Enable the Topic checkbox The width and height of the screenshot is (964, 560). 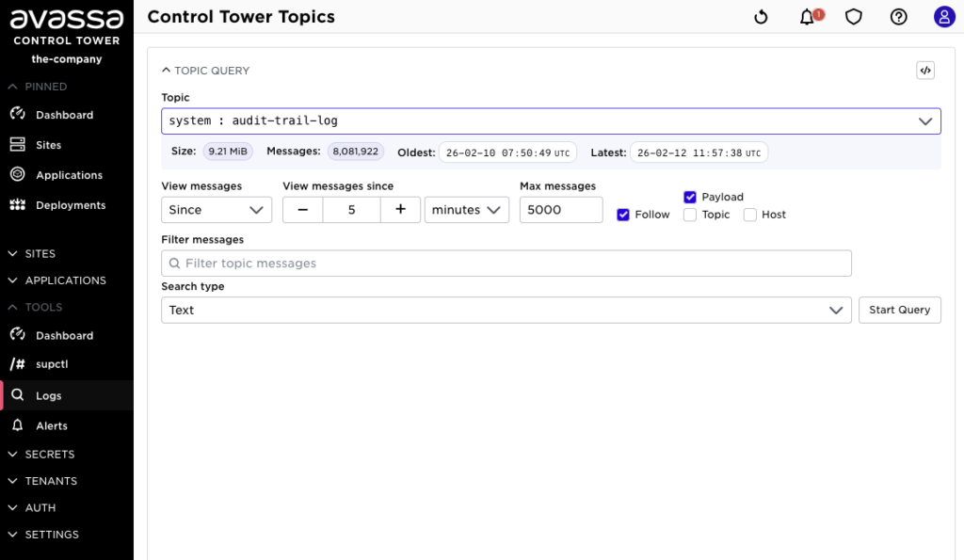(x=690, y=215)
